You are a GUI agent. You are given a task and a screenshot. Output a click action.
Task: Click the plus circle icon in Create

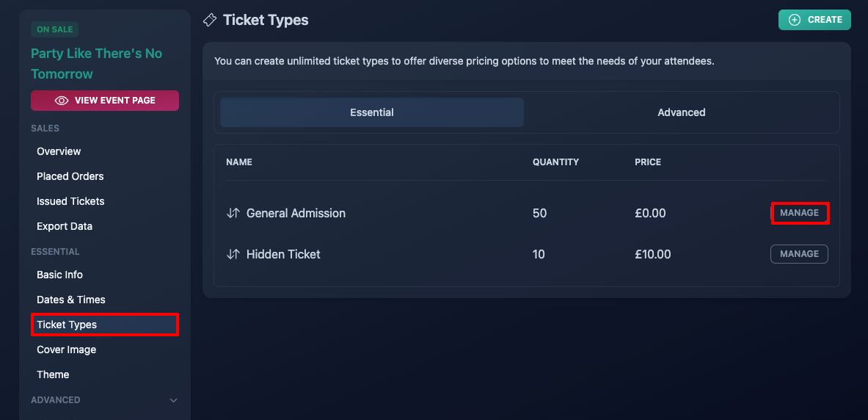point(795,20)
